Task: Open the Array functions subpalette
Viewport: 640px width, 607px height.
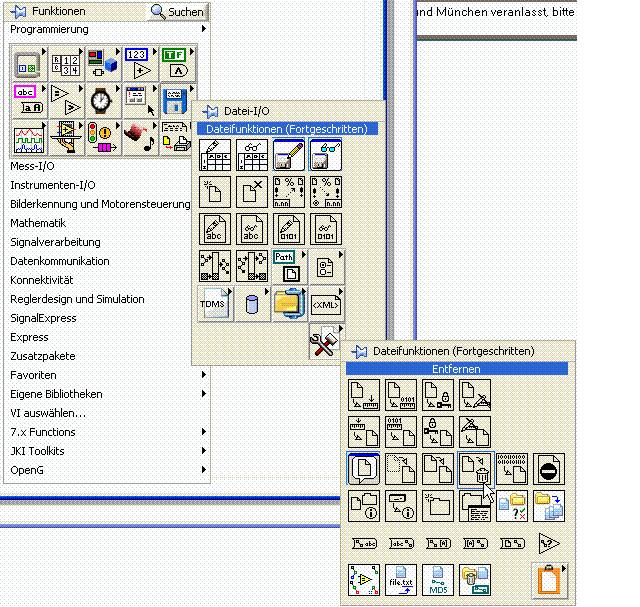Action: [x=66, y=64]
